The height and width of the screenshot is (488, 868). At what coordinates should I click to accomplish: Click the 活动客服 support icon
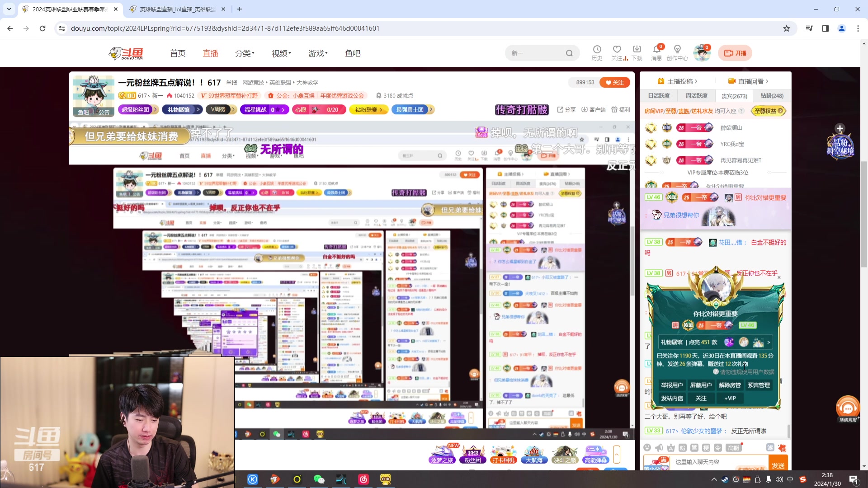coord(848,409)
